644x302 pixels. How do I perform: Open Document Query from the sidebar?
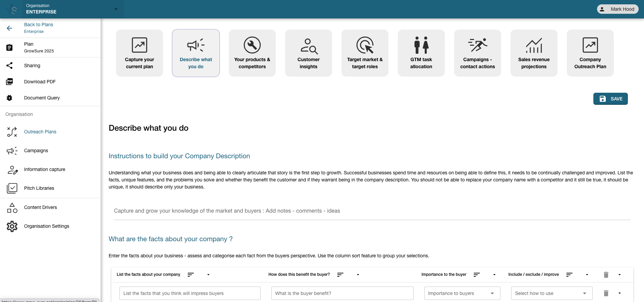(42, 98)
